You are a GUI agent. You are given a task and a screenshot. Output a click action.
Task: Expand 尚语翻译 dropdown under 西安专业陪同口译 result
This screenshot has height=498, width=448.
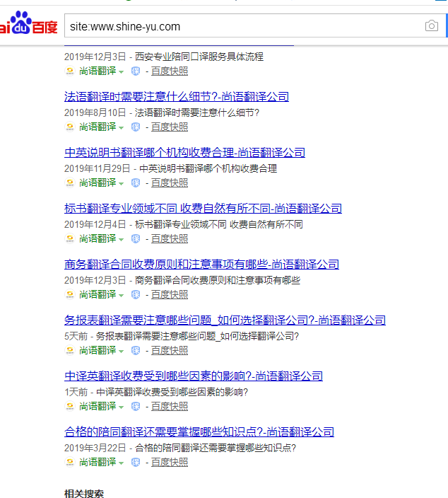tap(121, 72)
